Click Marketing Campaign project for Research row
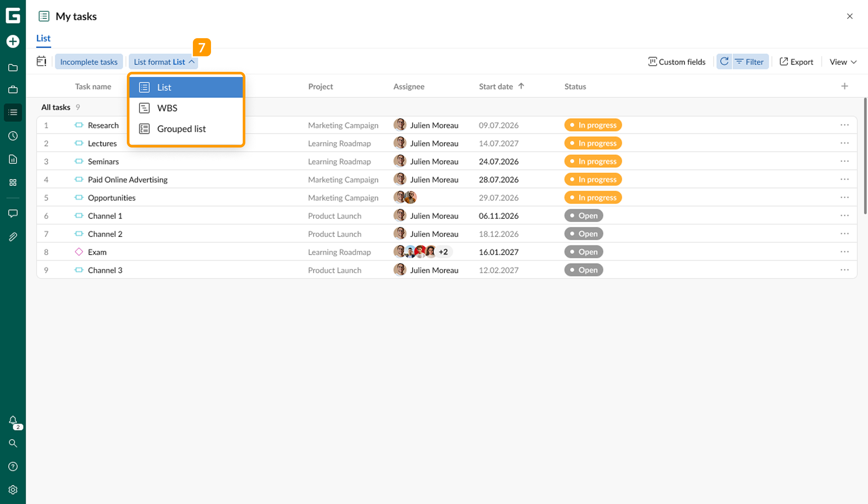 pos(343,125)
